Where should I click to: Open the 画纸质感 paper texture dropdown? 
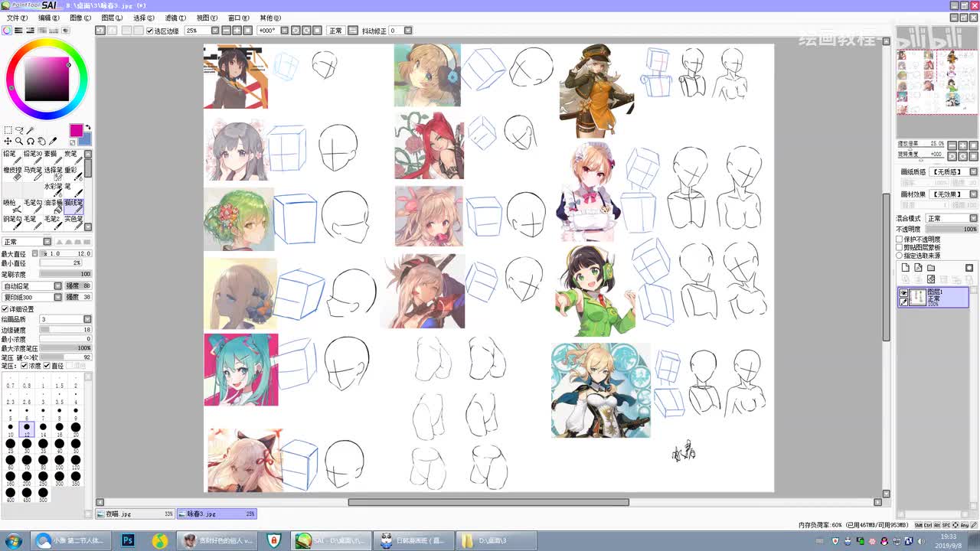973,172
